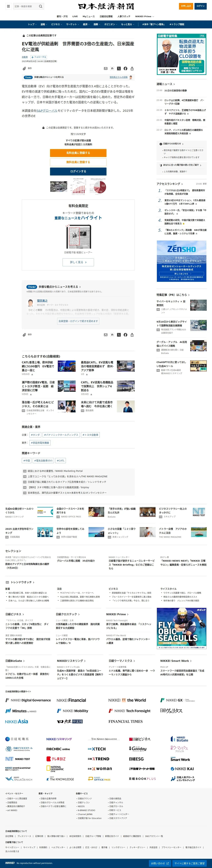Image resolution: width=212 pixels, height=868 pixels.
Task: Open the NIKKEI Digital Governance logo link
Action: pos(28,700)
